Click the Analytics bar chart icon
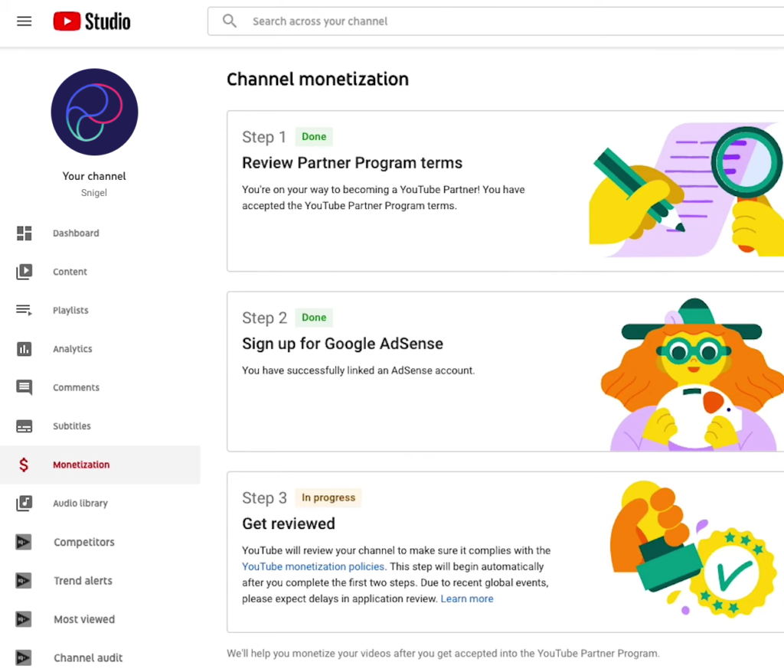This screenshot has height=672, width=784. 24,348
